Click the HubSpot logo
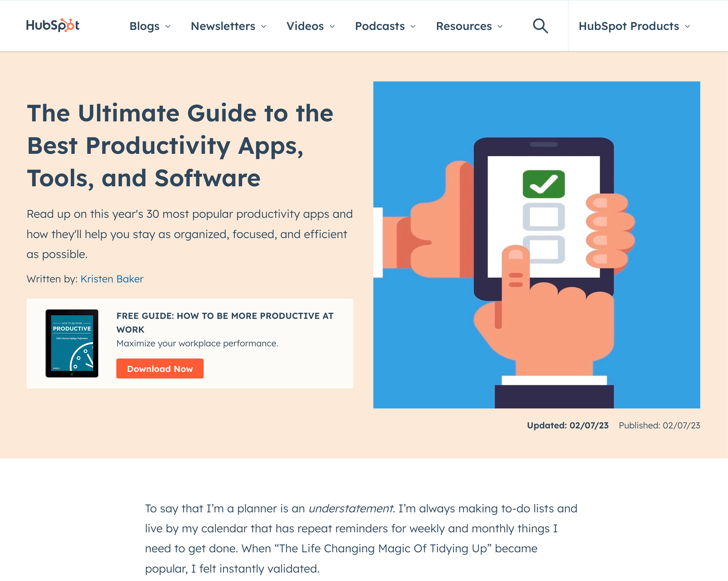Screen dimensions: 728x581 53,25
